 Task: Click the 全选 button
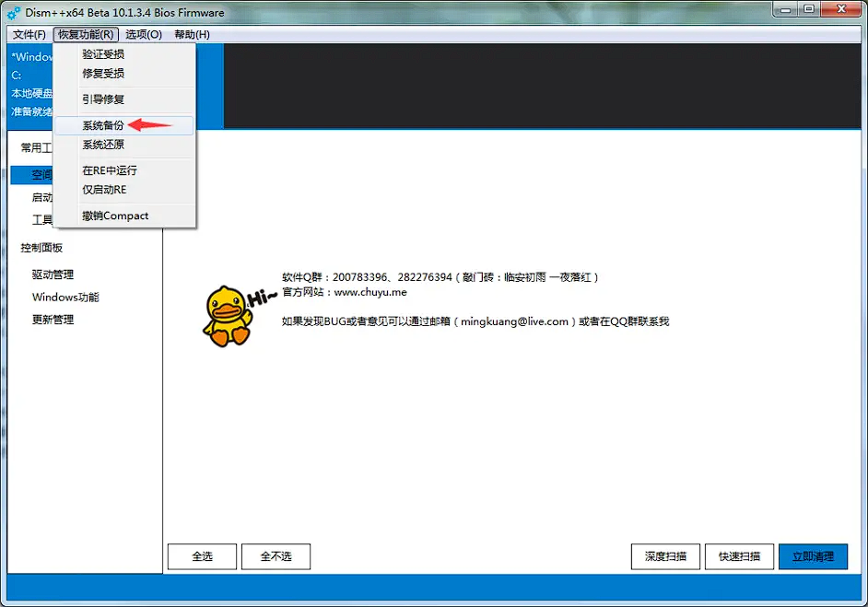coord(202,556)
